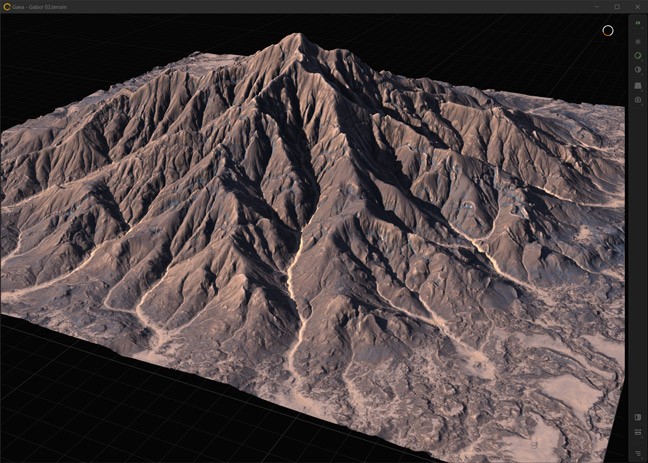Image resolution: width=648 pixels, height=463 pixels.
Task: Open the 2K resolution selector
Action: pos(638,22)
